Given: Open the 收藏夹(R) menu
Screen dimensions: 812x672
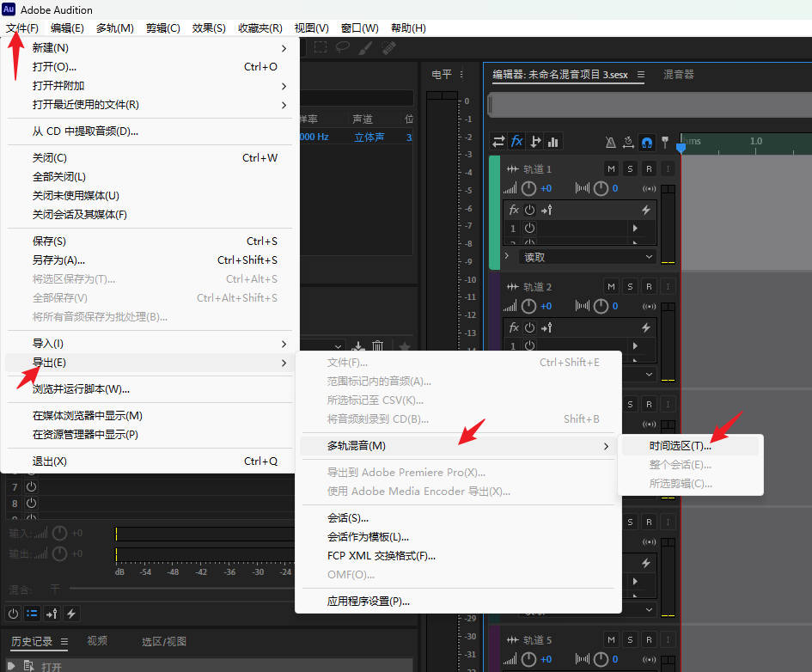Looking at the screenshot, I should (260, 28).
